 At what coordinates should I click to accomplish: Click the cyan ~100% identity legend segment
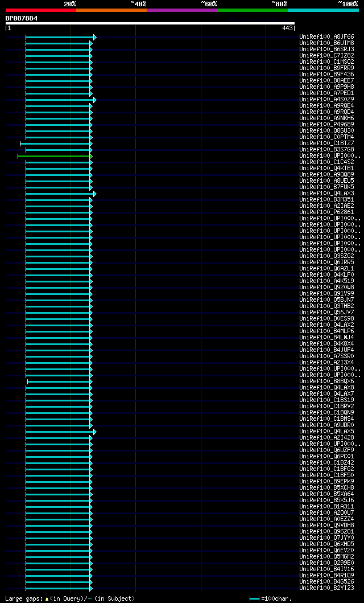pyautogui.click(x=323, y=10)
